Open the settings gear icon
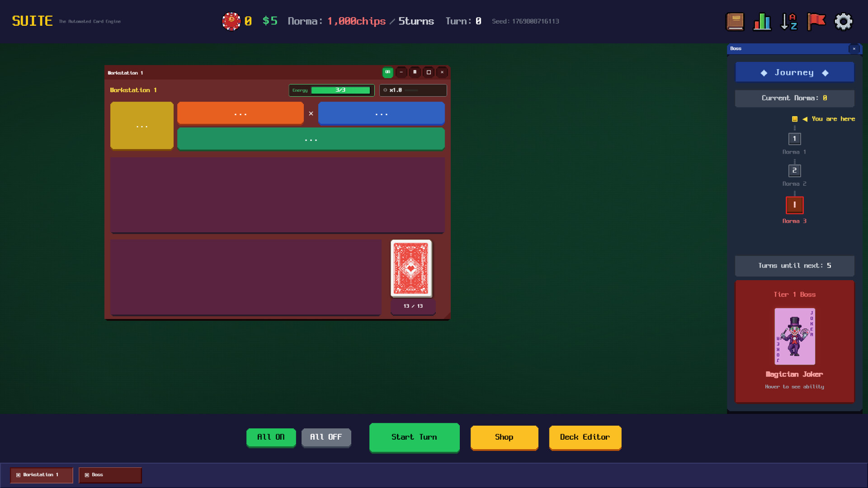The width and height of the screenshot is (868, 488). [844, 21]
